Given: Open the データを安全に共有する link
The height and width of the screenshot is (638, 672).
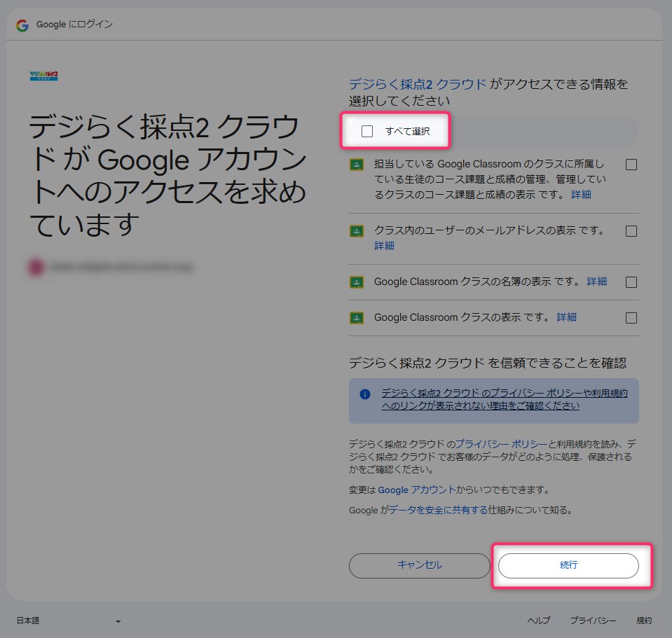Looking at the screenshot, I should (x=438, y=510).
